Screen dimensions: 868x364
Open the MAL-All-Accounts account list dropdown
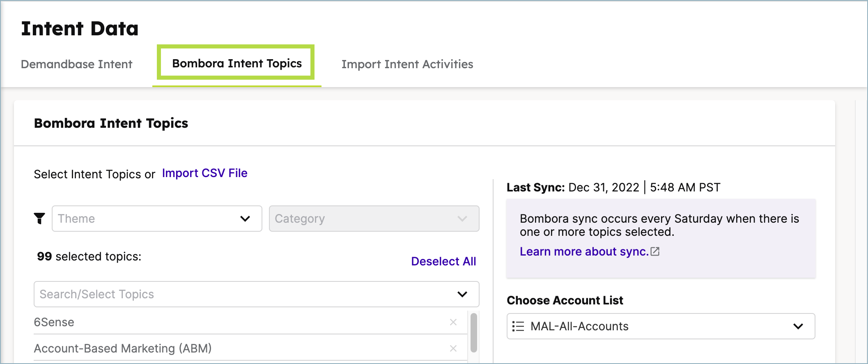(661, 326)
